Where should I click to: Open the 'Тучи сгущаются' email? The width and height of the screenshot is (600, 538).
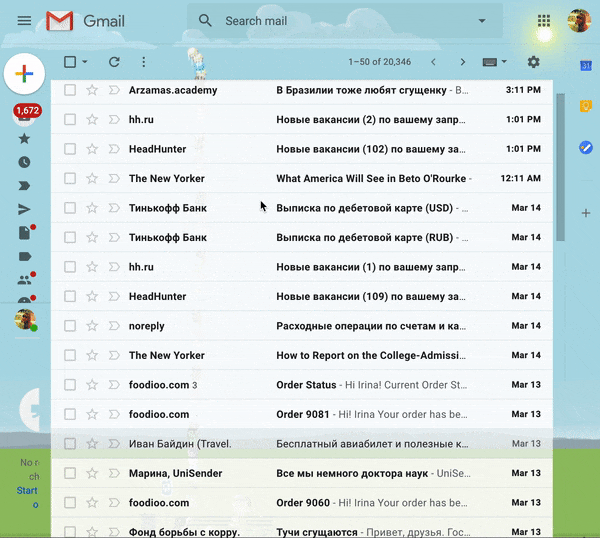[302, 530]
